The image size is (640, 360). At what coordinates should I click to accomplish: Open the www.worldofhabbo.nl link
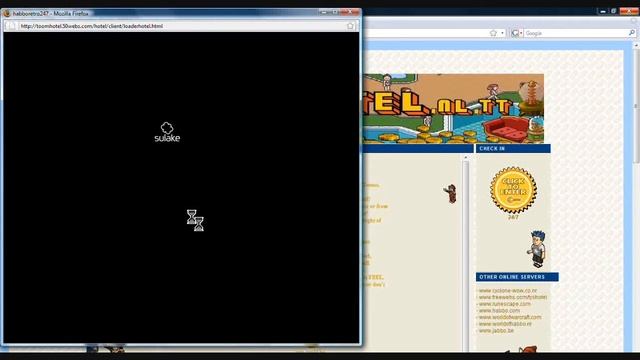pos(505,324)
